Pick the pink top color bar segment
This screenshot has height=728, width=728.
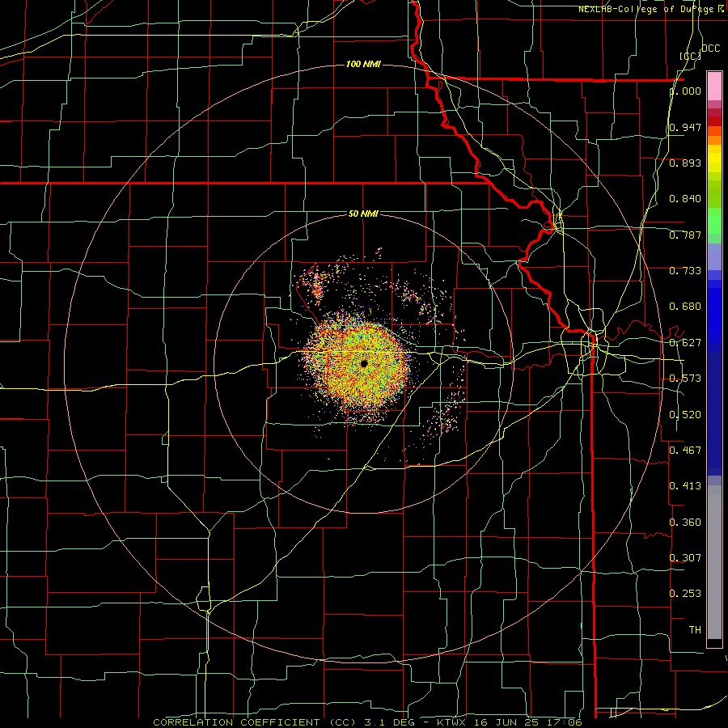click(x=714, y=86)
